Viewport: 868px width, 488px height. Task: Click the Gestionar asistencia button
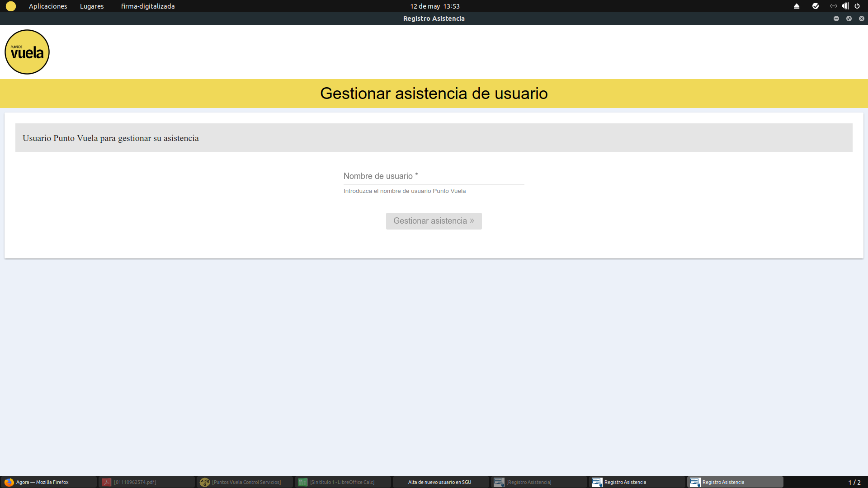pyautogui.click(x=434, y=221)
